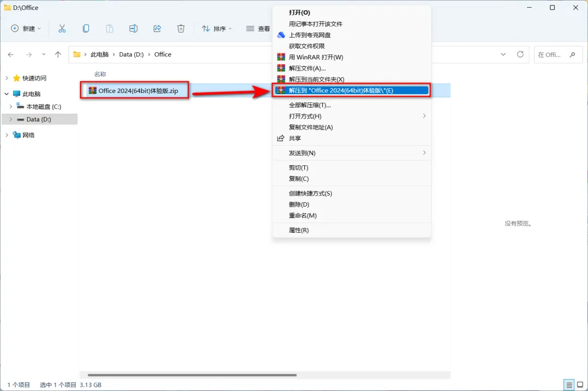Viewport: 588px width, 391px height.
Task: Choose 用记事本打开该文件 in context menu
Action: (352, 24)
